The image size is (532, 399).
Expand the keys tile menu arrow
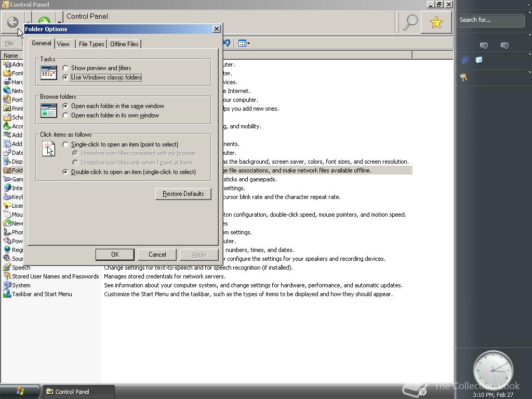[529, 72]
